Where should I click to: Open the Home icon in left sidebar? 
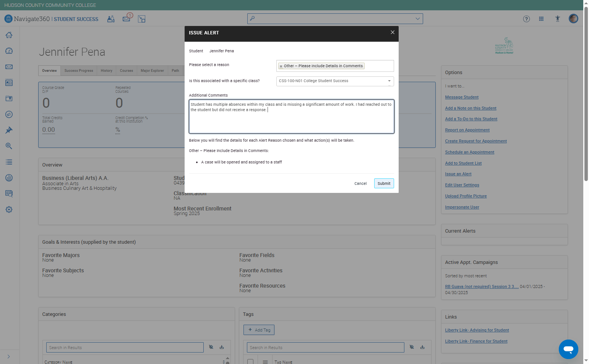(9, 35)
